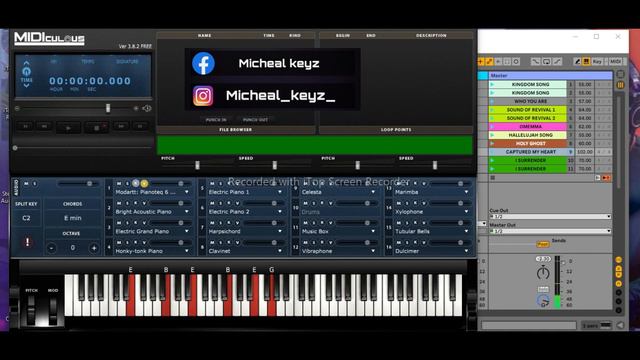
Task: Click the MIDI map mode button in Ableton
Action: coord(616,61)
